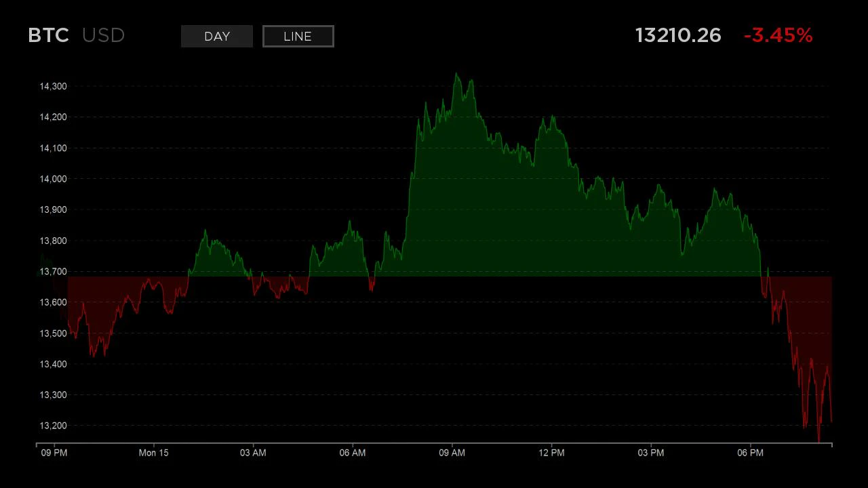
Task: Click the USD currency label
Action: pyautogui.click(x=104, y=35)
